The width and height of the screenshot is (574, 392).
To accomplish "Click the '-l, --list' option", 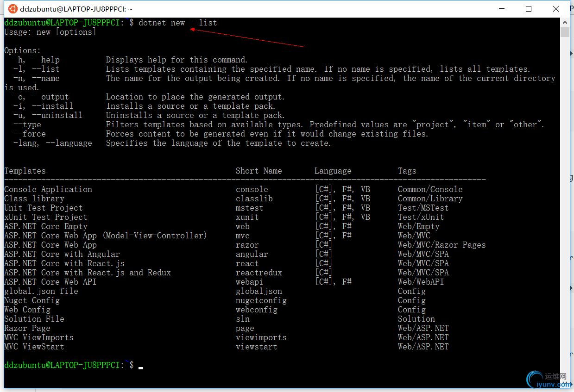I will point(37,69).
